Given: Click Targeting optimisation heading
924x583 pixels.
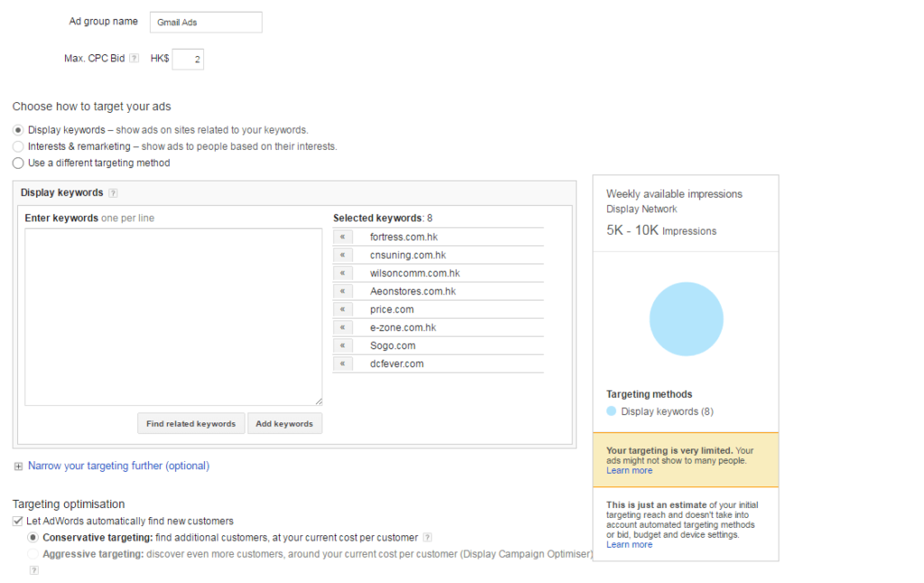Looking at the screenshot, I should [69, 504].
